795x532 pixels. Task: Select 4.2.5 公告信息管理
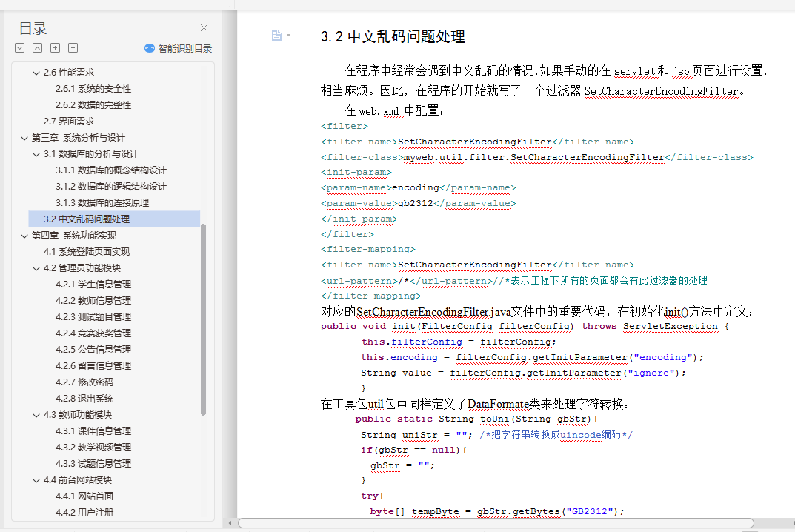93,350
